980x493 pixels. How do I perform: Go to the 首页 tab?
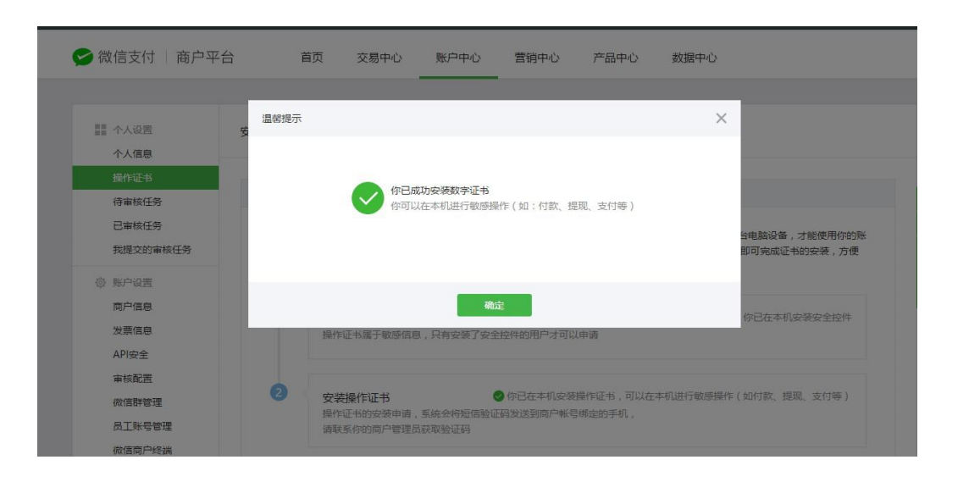pyautogui.click(x=312, y=58)
